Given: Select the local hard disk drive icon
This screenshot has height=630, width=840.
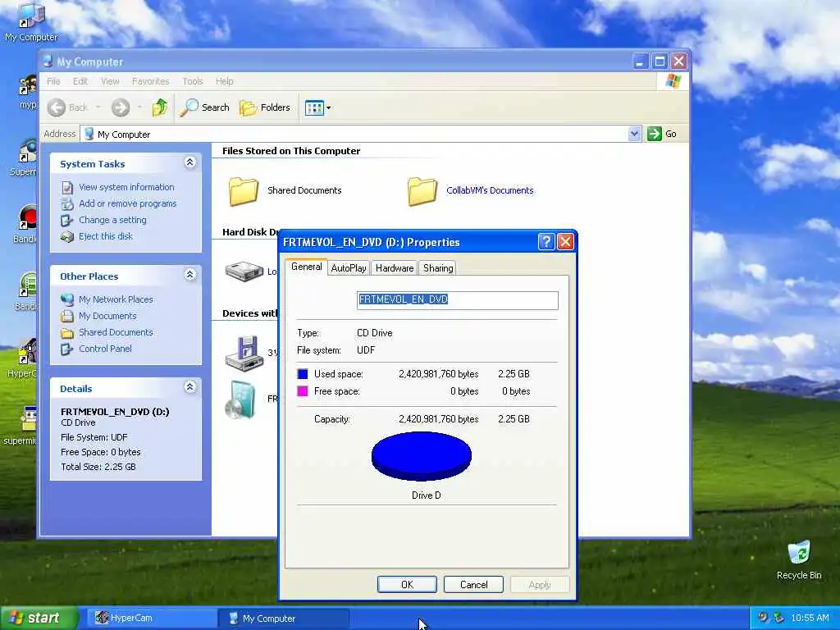Looking at the screenshot, I should pyautogui.click(x=244, y=272).
